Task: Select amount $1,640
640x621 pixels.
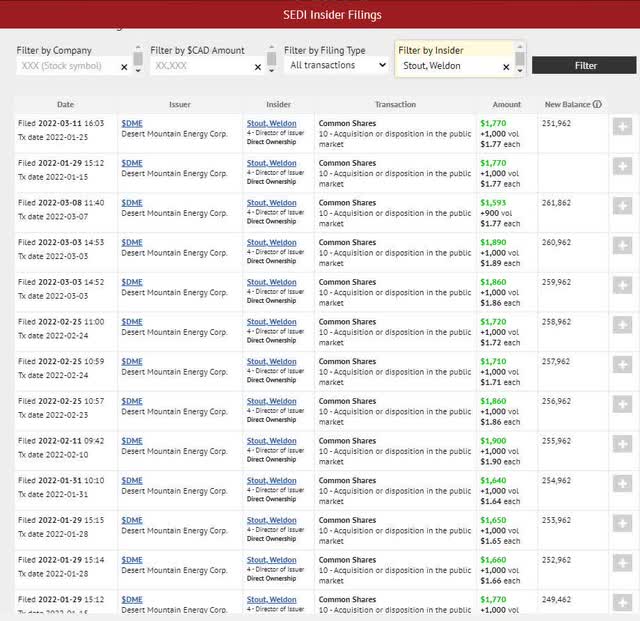Action: click(493, 481)
